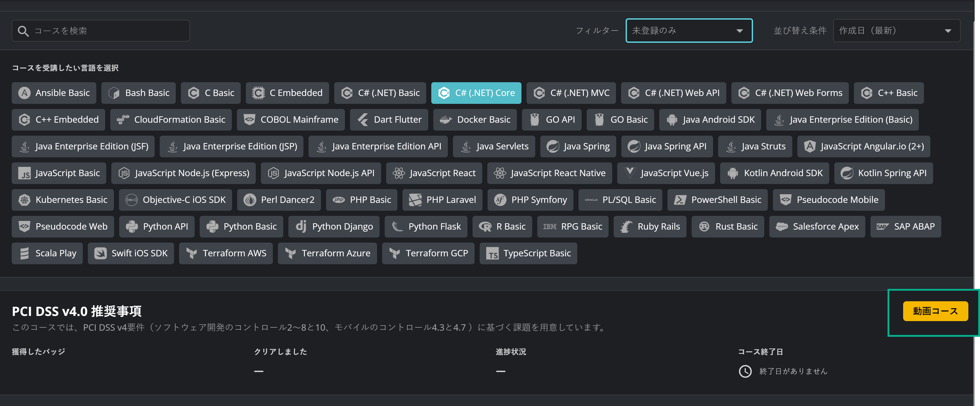The width and height of the screenshot is (980, 406).
Task: Select the C Embedded chip
Action: tap(287, 93)
